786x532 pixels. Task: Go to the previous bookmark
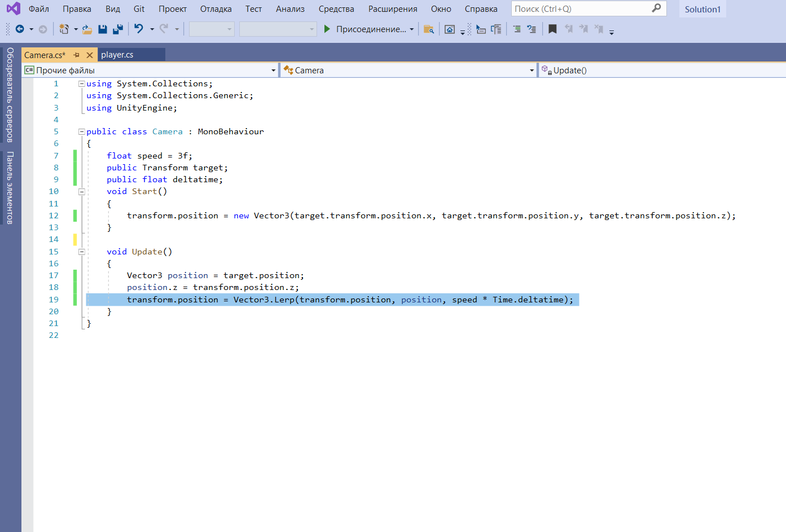[569, 29]
